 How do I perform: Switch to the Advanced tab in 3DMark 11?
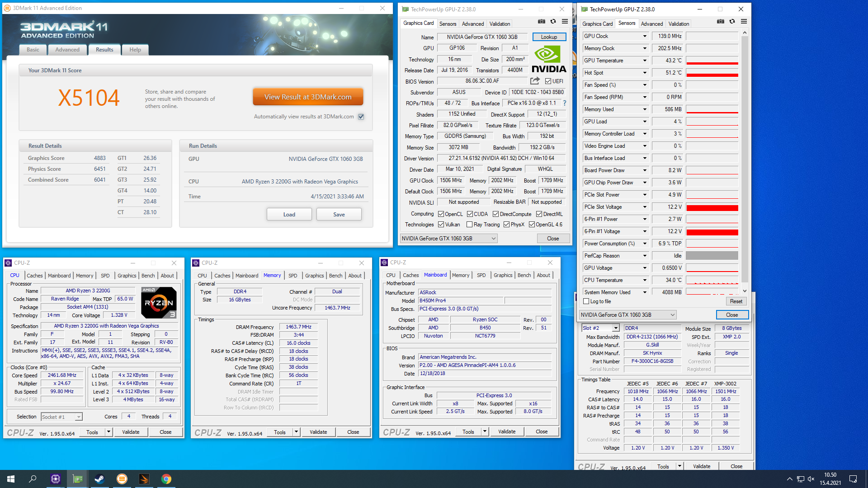[67, 50]
